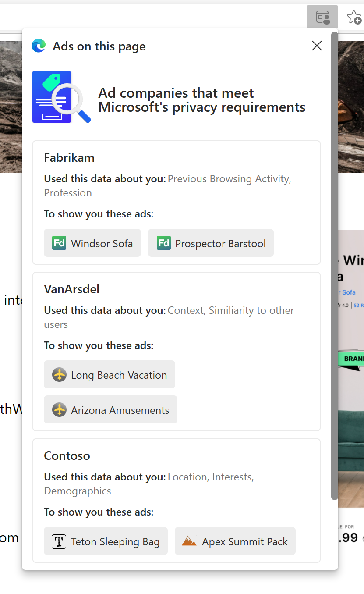The height and width of the screenshot is (594, 364).
Task: Click the airplane icon beside Long Beach Vacation
Action: (x=59, y=375)
